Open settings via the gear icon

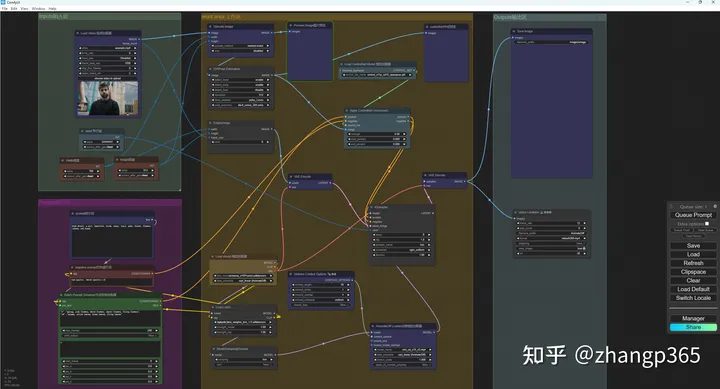[x=715, y=206]
